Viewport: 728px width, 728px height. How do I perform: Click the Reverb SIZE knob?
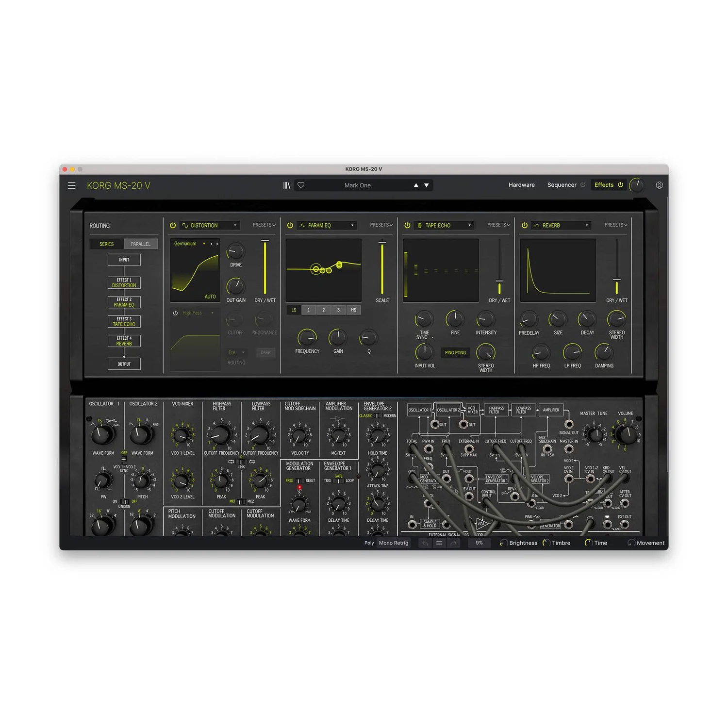(558, 319)
